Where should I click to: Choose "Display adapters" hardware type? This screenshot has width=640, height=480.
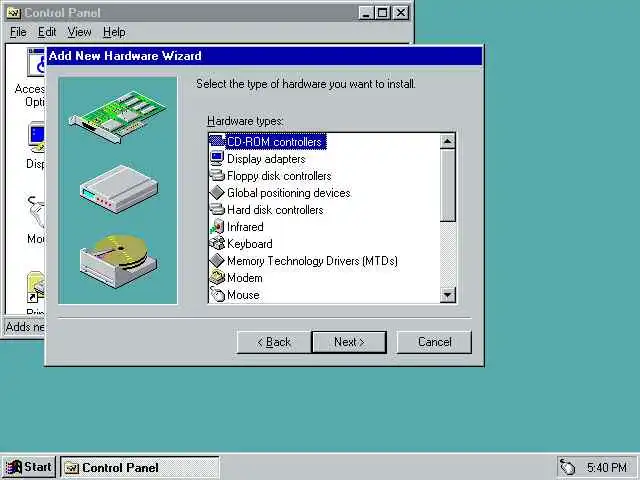(266, 159)
